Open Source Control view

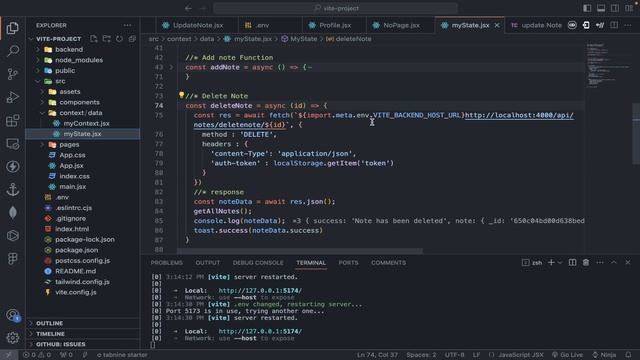(x=13, y=74)
